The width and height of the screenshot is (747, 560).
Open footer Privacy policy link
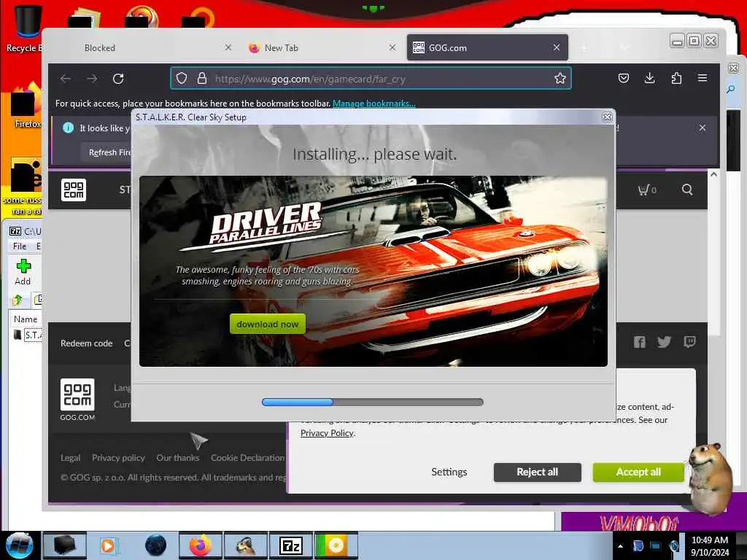coord(118,458)
